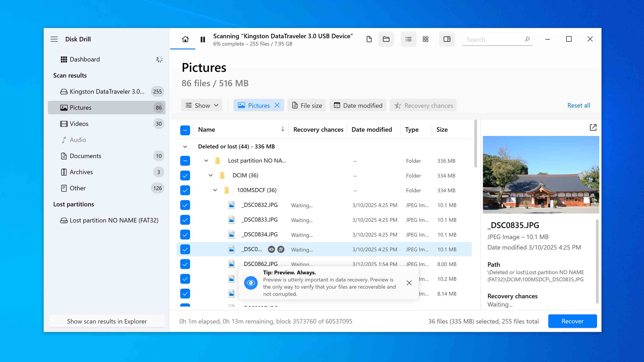Collapse the Deleted or lost group

pos(185,146)
